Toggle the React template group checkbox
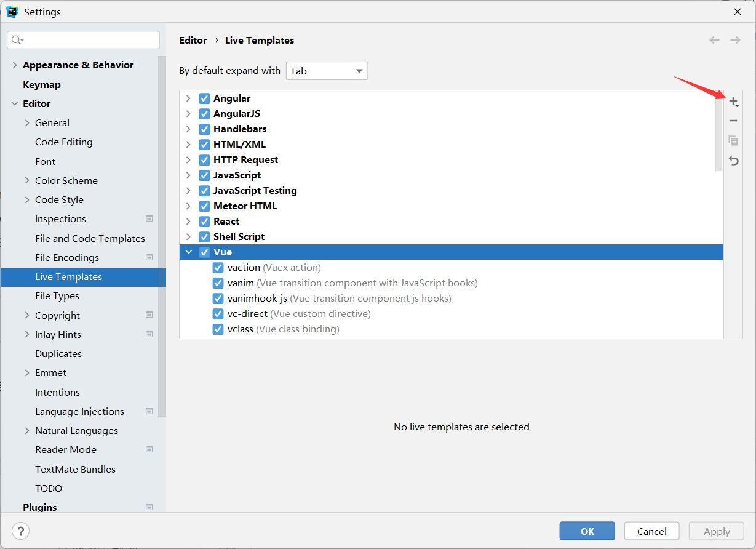The image size is (756, 549). pyautogui.click(x=205, y=222)
